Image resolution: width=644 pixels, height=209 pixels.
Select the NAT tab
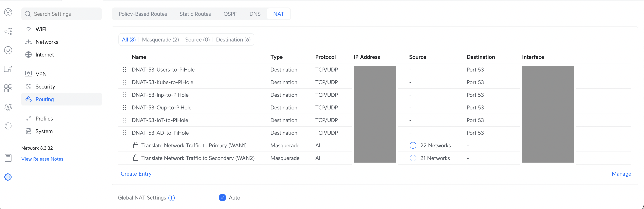278,14
